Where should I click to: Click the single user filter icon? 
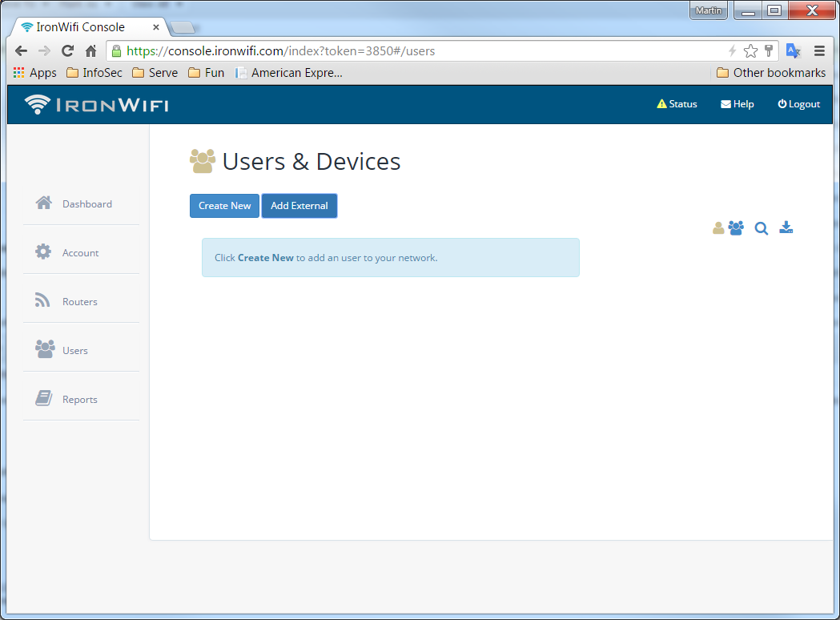tap(718, 228)
